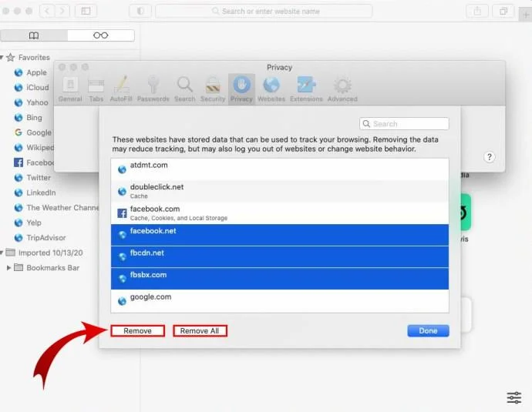Select the google.com row
The height and width of the screenshot is (412, 532).
click(280, 301)
